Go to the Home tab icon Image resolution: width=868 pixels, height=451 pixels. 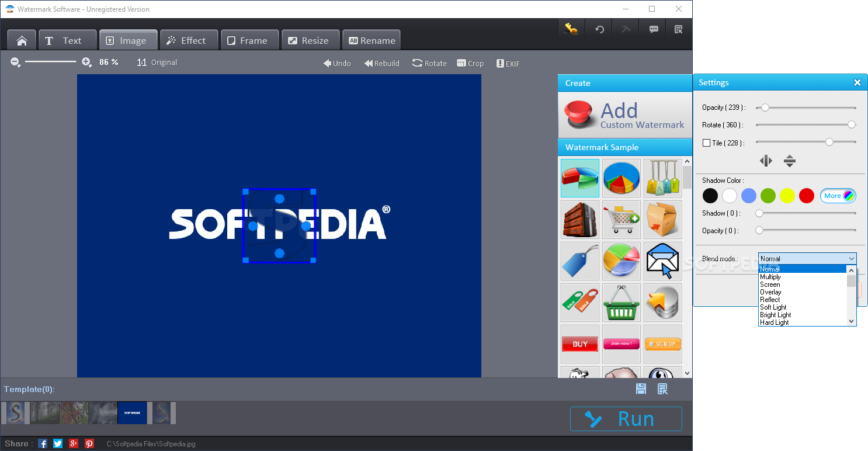(22, 40)
